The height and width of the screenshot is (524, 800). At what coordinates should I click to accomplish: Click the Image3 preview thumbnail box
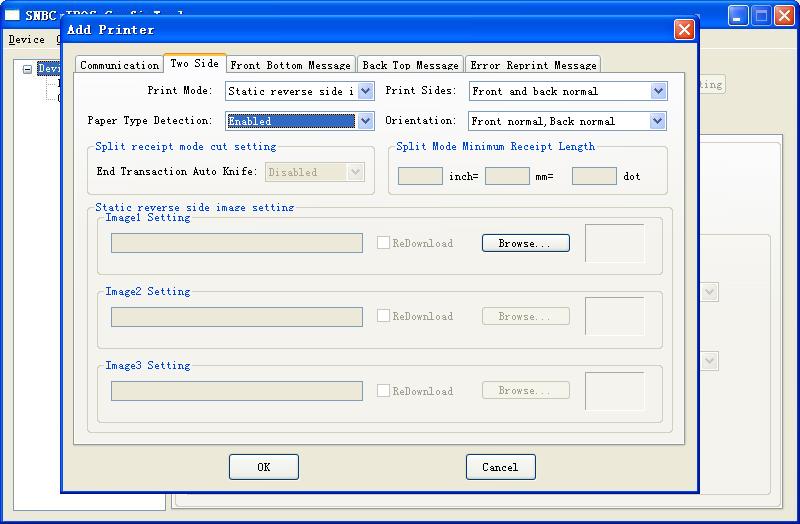(x=614, y=391)
